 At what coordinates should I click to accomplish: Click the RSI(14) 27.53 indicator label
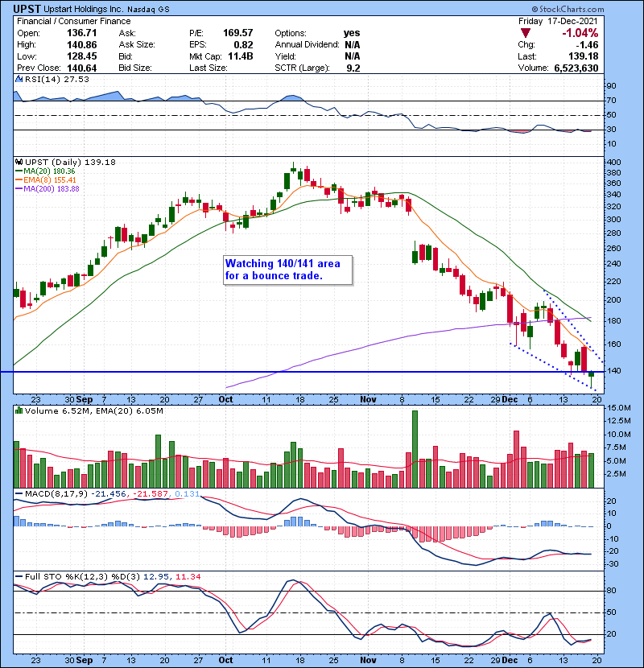click(56, 79)
